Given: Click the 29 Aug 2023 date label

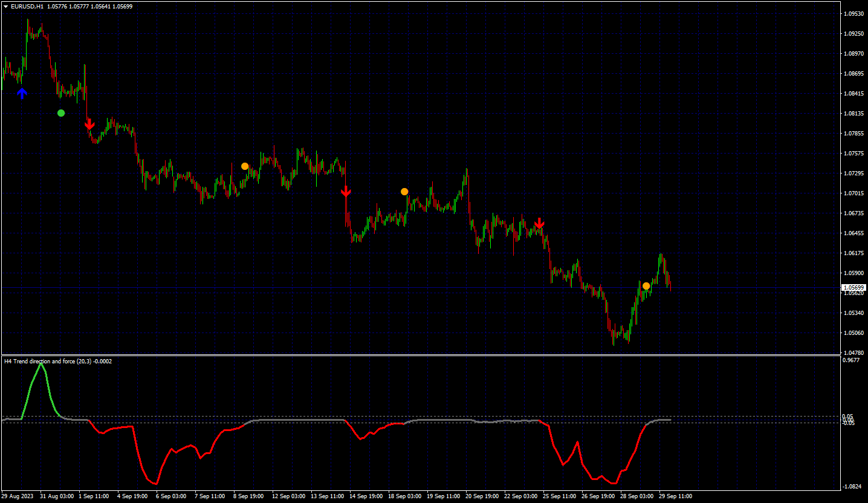Looking at the screenshot, I should 17,496.
